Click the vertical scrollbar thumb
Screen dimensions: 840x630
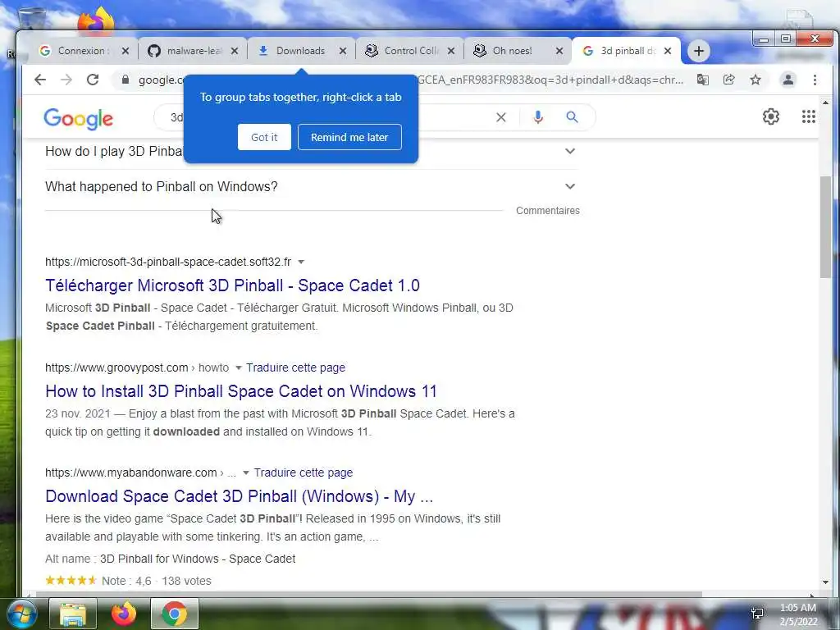pos(825,226)
